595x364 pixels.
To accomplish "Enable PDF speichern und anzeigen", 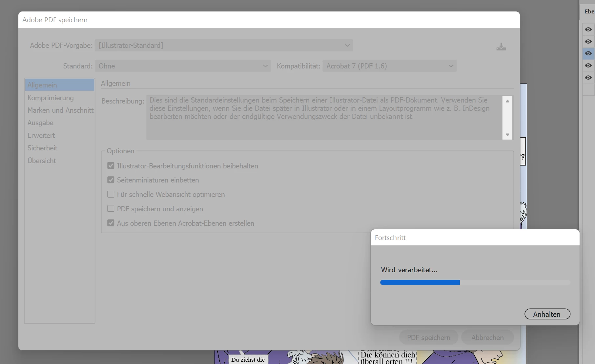I will point(111,209).
